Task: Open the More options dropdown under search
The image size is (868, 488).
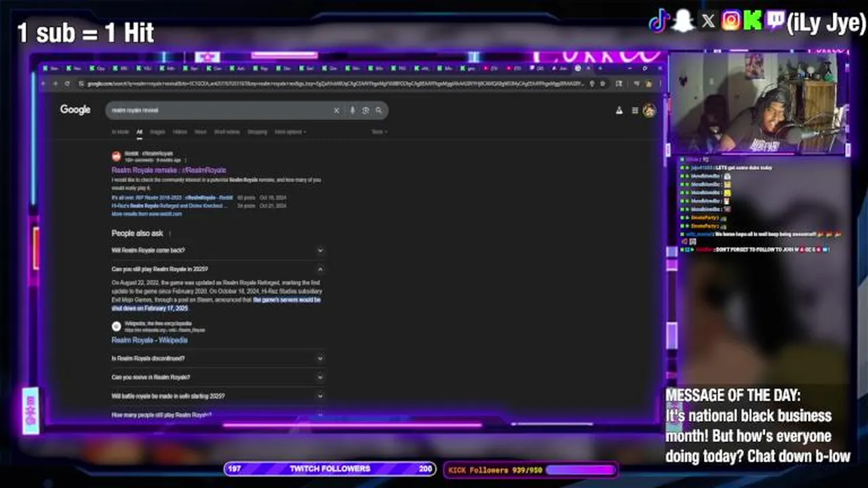Action: (x=290, y=132)
